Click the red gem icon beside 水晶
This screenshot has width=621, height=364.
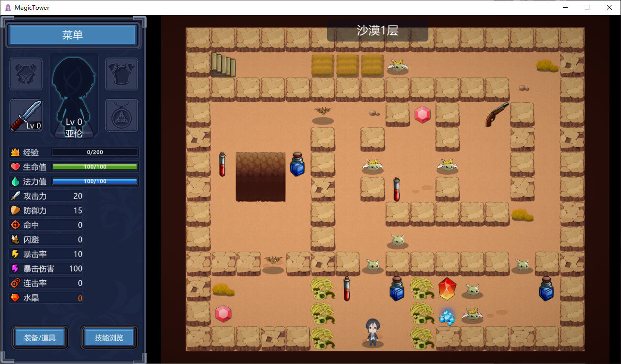(16, 298)
